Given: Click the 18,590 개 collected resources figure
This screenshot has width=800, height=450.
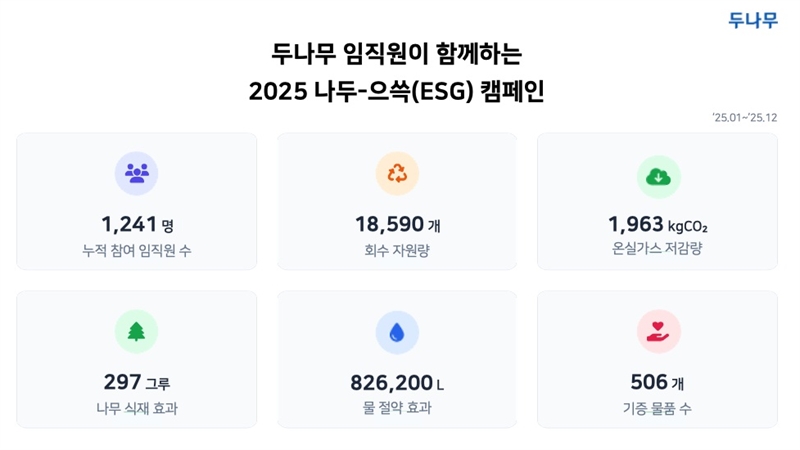Looking at the screenshot, I should 397,224.
